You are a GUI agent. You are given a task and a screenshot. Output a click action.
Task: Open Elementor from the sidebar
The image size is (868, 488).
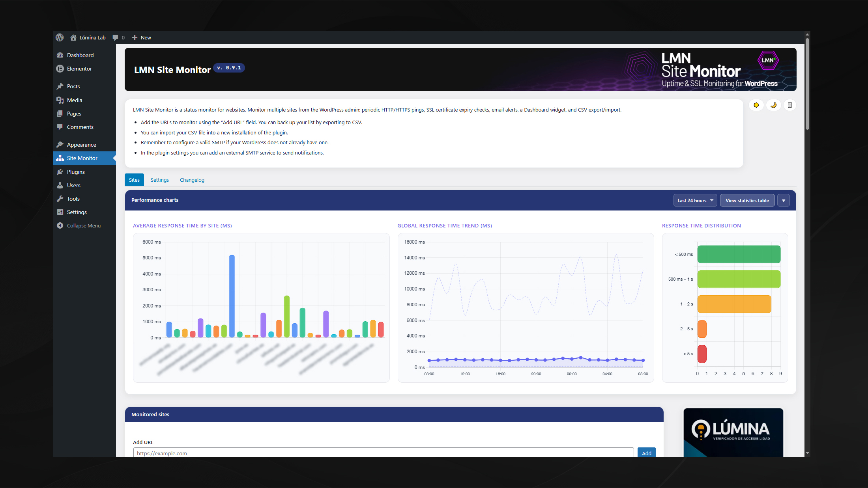(x=79, y=69)
